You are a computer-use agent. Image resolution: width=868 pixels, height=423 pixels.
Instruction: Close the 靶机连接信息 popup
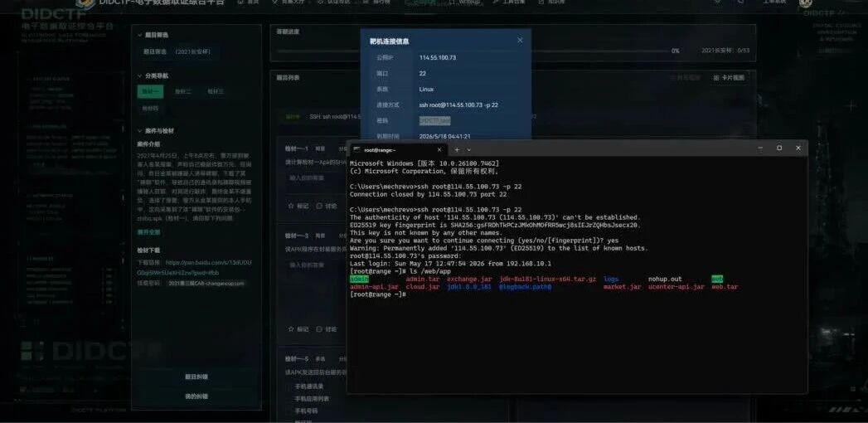pos(520,41)
